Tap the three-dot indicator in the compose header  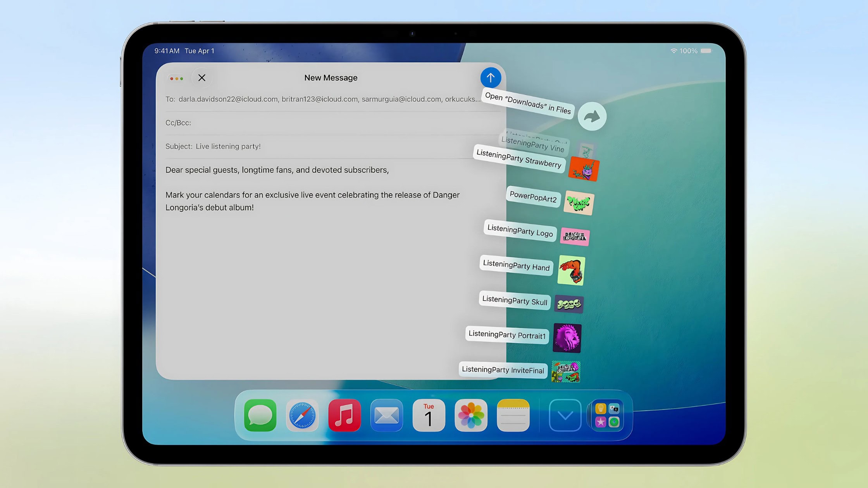click(176, 78)
